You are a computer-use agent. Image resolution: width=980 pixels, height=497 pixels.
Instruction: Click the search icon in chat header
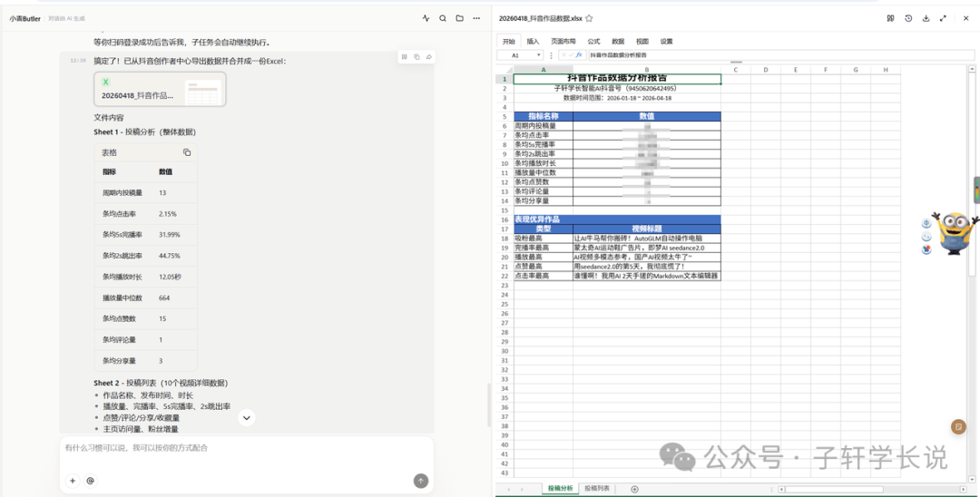pyautogui.click(x=443, y=19)
